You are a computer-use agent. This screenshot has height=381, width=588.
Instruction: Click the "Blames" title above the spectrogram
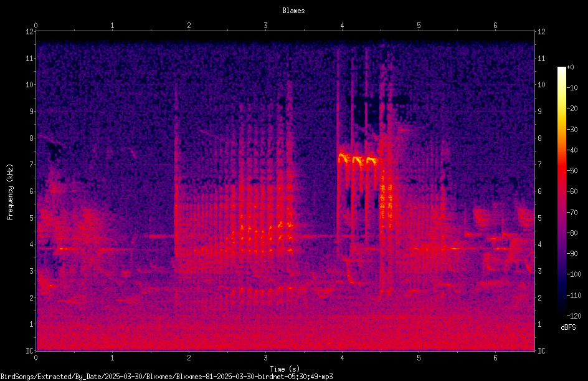(293, 11)
